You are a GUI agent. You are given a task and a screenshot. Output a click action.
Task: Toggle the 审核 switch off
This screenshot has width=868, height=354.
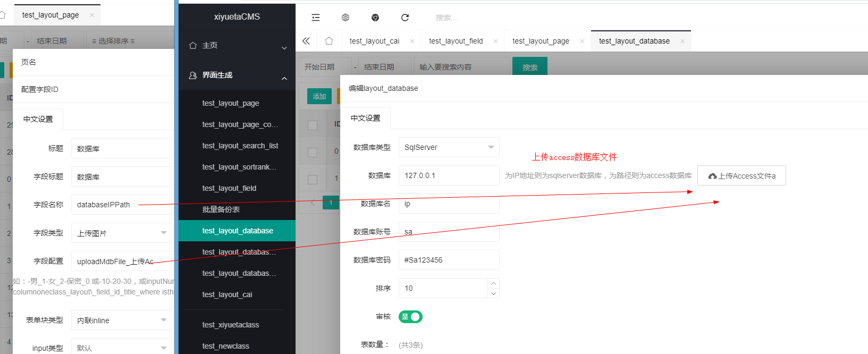(410, 317)
